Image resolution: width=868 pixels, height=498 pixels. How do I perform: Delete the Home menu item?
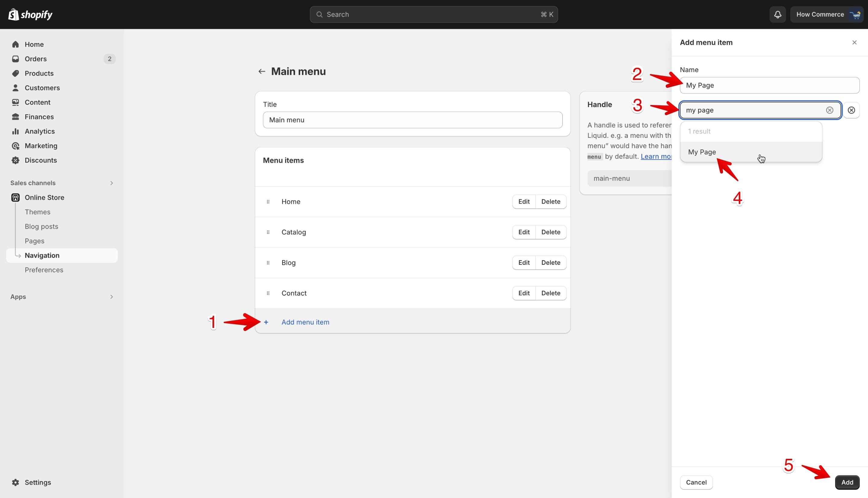point(551,201)
